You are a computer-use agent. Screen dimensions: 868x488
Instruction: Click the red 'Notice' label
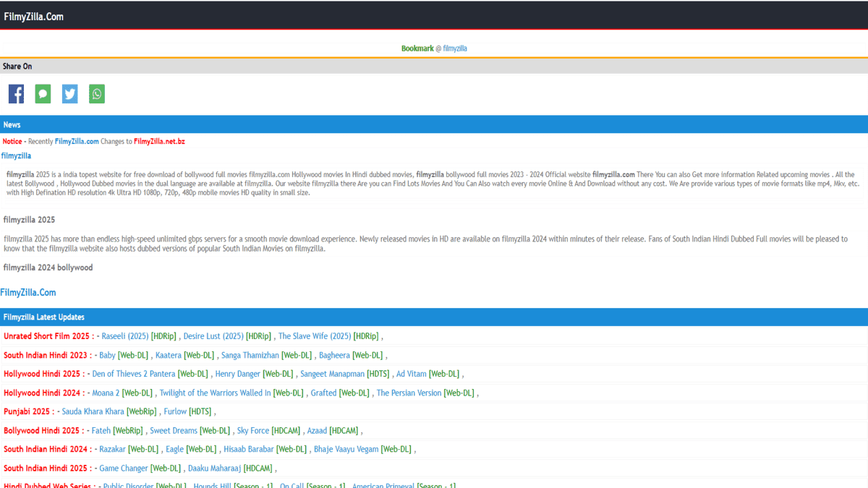tap(12, 141)
